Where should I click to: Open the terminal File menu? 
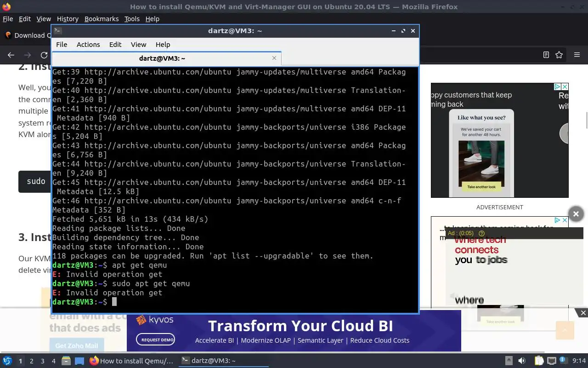[62, 45]
